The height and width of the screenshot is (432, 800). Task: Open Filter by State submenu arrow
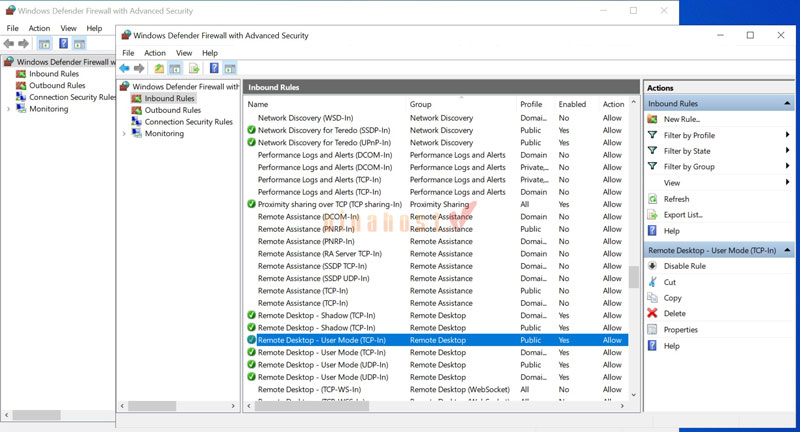[787, 150]
